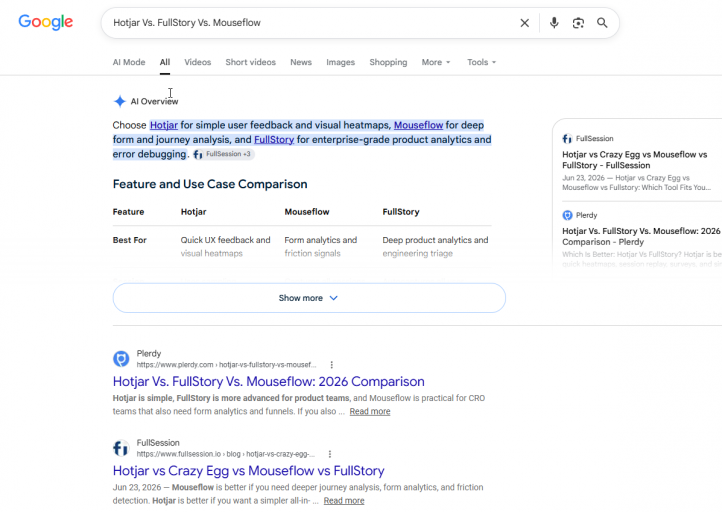Click the Google logo
Image resolution: width=722 pixels, height=512 pixels.
click(x=46, y=22)
